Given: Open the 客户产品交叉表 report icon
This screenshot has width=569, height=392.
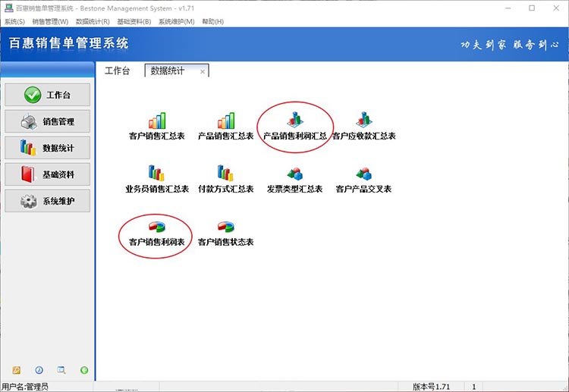Looking at the screenshot, I should (x=363, y=174).
